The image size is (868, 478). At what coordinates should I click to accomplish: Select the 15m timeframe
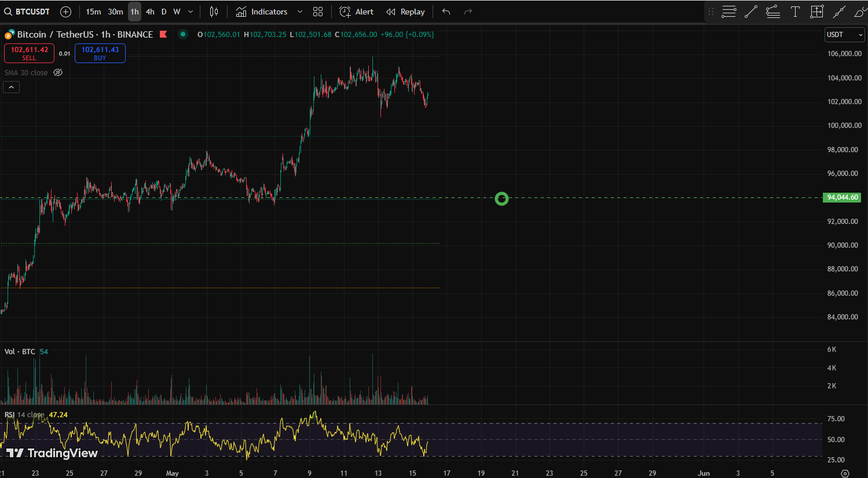(93, 12)
